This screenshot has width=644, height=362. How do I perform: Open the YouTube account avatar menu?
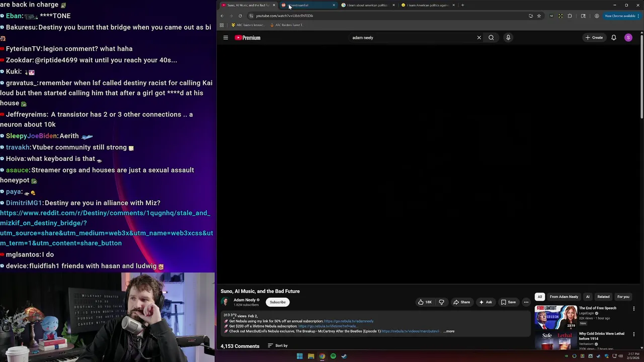[x=628, y=38]
